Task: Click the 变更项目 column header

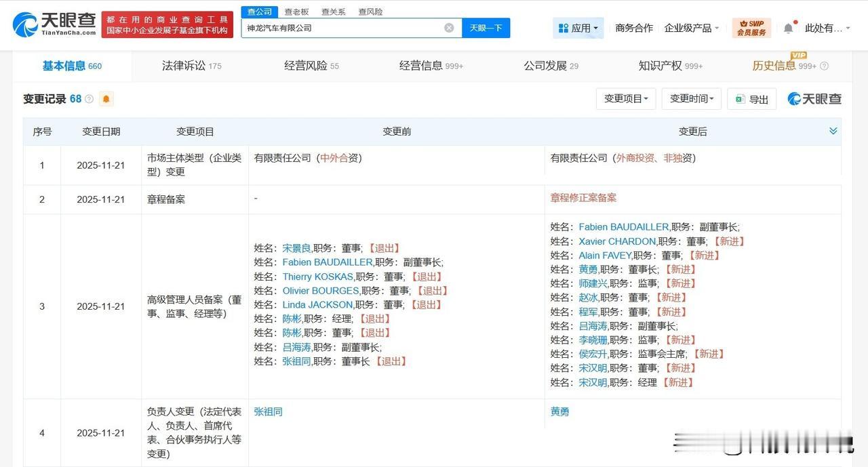Action: 195,131
